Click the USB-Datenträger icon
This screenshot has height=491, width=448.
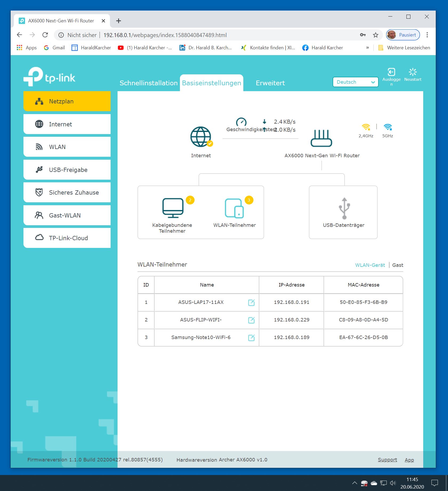(x=344, y=208)
